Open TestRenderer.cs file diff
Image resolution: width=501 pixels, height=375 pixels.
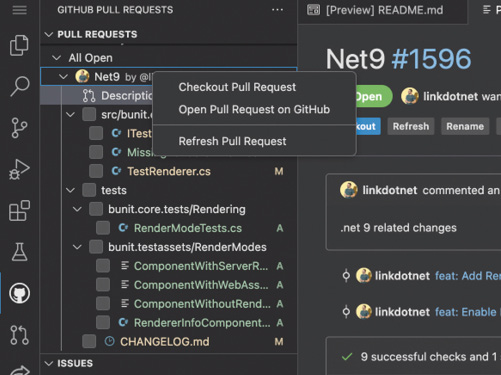(x=169, y=171)
